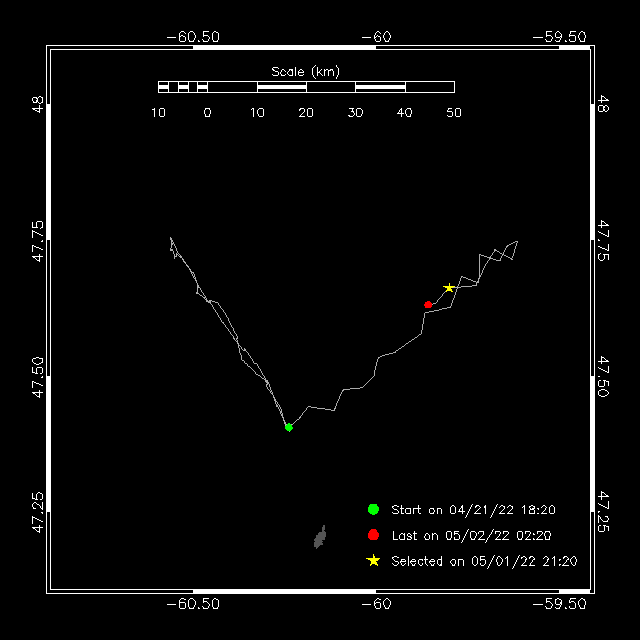Image resolution: width=640 pixels, height=640 pixels.
Task: Click the green start marker on the track
Action: (x=289, y=427)
